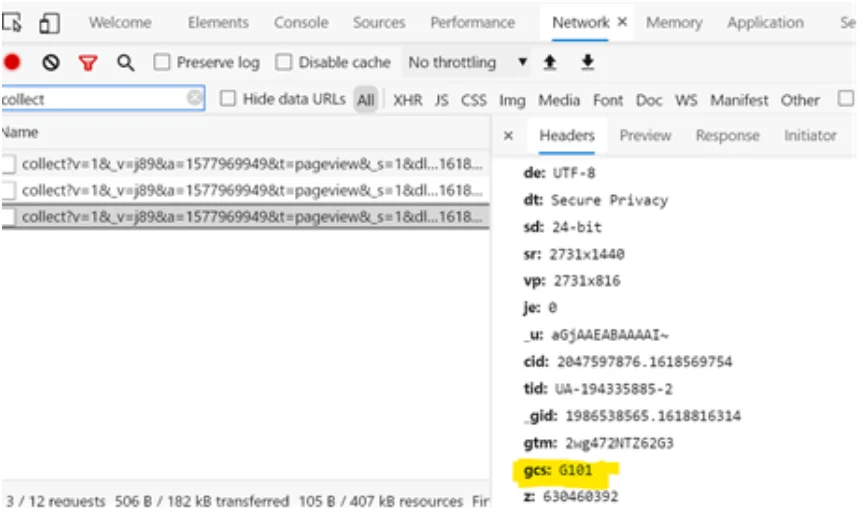Click the _u parameter value
The height and width of the screenshot is (521, 862).
[610, 335]
